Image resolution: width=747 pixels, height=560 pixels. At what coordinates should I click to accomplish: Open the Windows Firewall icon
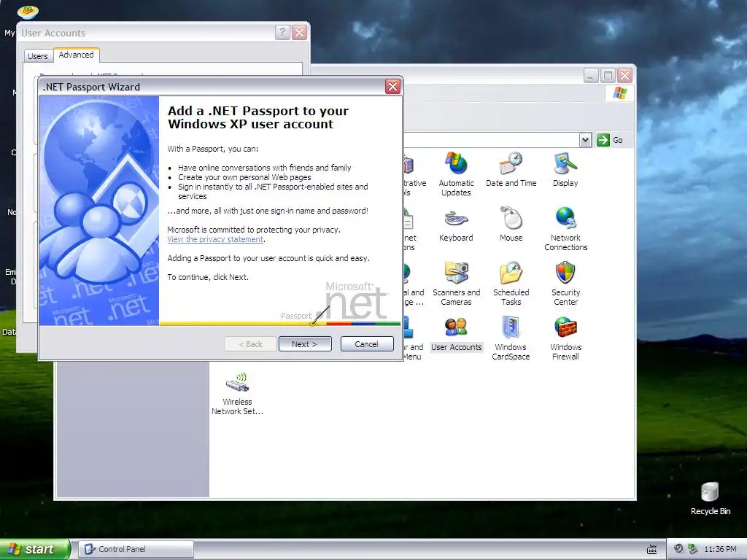coord(565,338)
